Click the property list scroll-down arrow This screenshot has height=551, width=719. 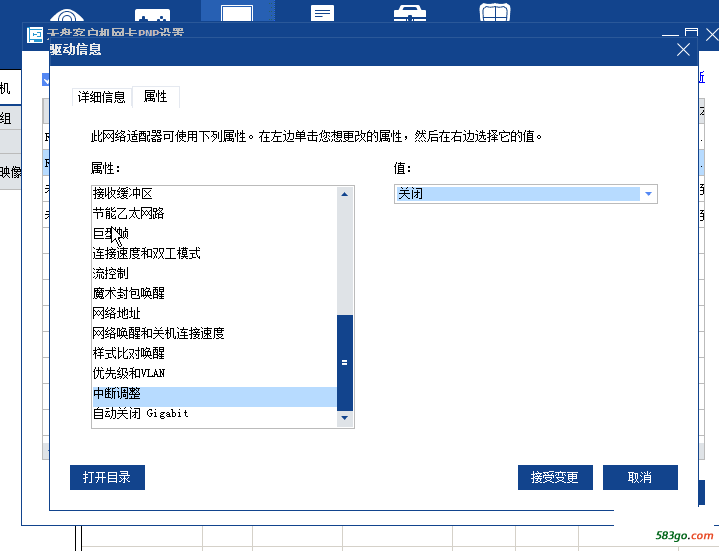pos(345,417)
